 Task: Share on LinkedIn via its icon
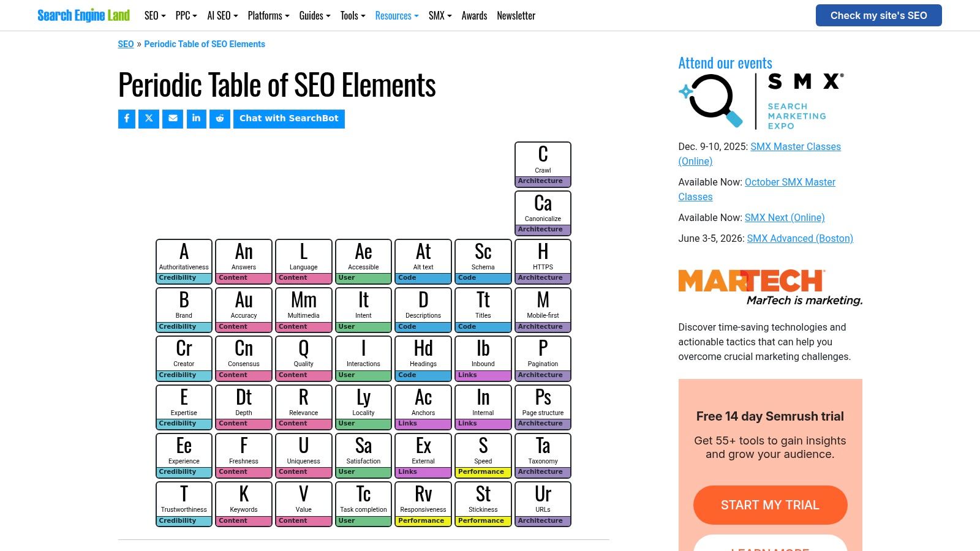point(196,119)
